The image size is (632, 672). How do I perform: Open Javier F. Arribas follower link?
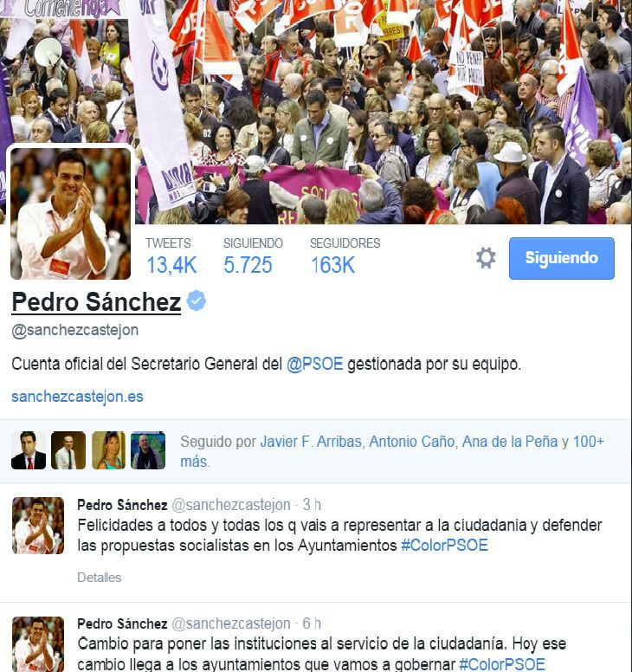click(x=311, y=442)
